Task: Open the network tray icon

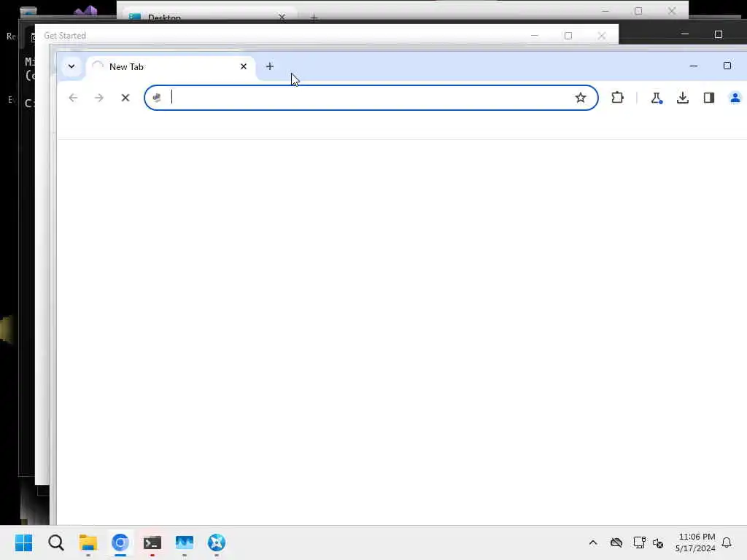Action: pos(639,542)
